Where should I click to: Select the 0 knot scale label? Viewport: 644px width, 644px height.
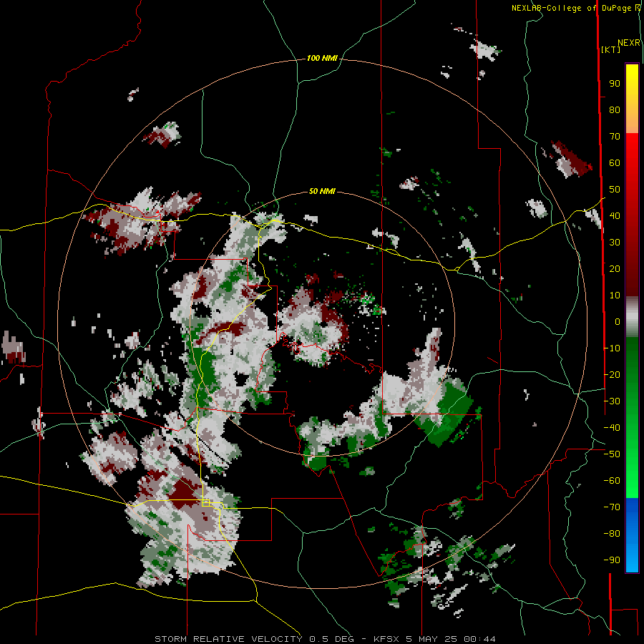pyautogui.click(x=618, y=322)
